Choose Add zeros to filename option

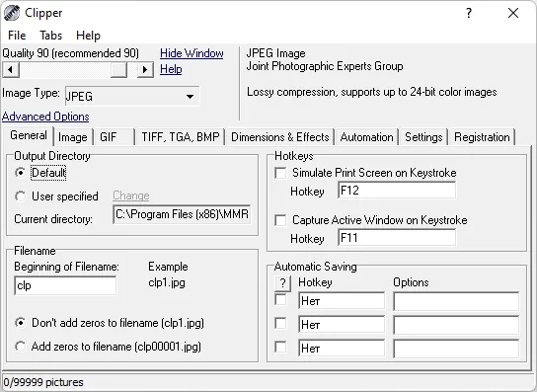tap(20, 347)
